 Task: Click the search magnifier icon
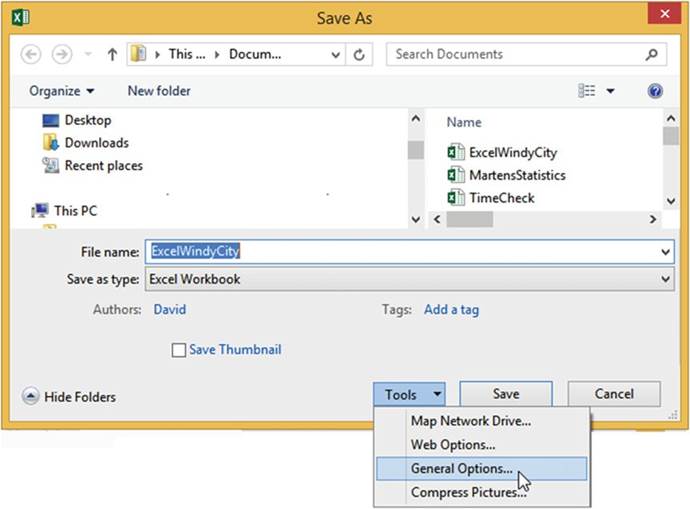point(651,54)
